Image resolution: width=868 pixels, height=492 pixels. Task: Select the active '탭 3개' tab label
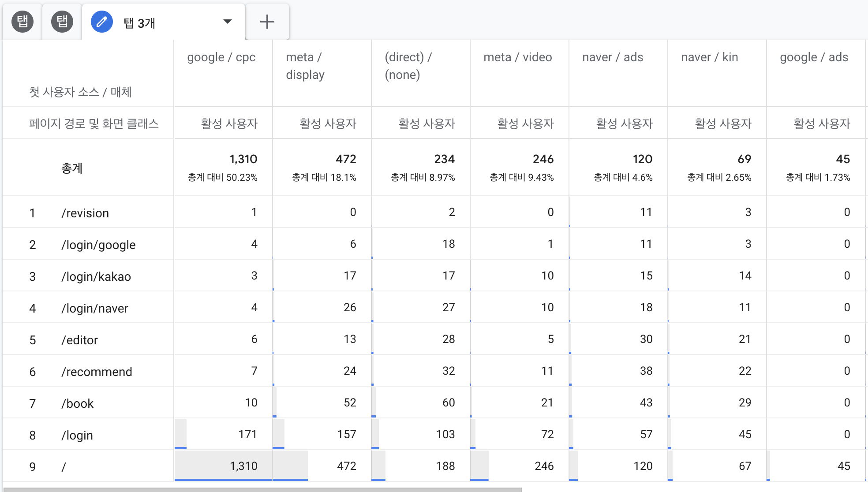[x=139, y=23]
